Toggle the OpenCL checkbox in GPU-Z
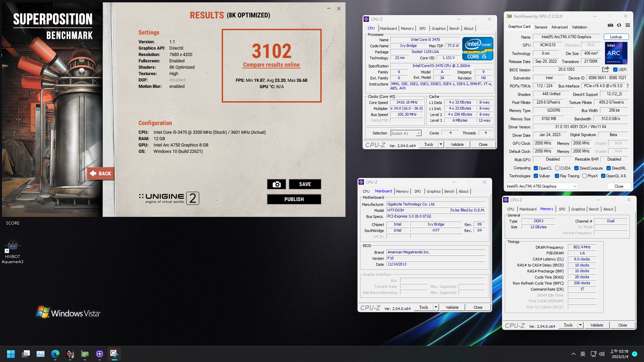644x362 pixels. pos(536,168)
